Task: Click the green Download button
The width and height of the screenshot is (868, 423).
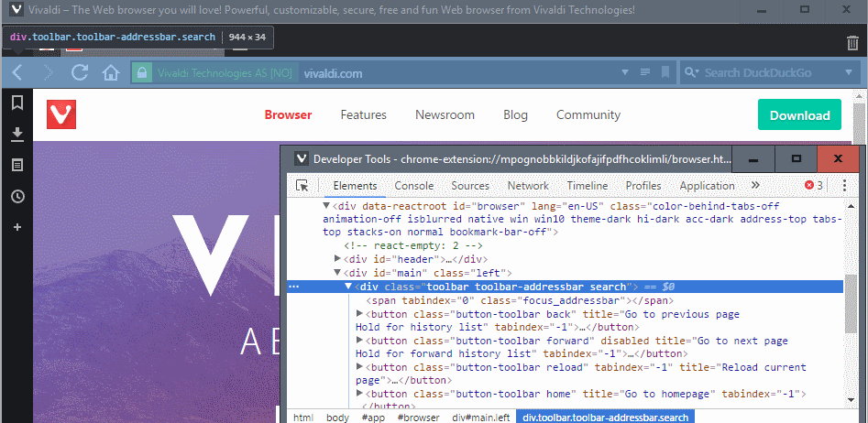Action: pos(799,114)
